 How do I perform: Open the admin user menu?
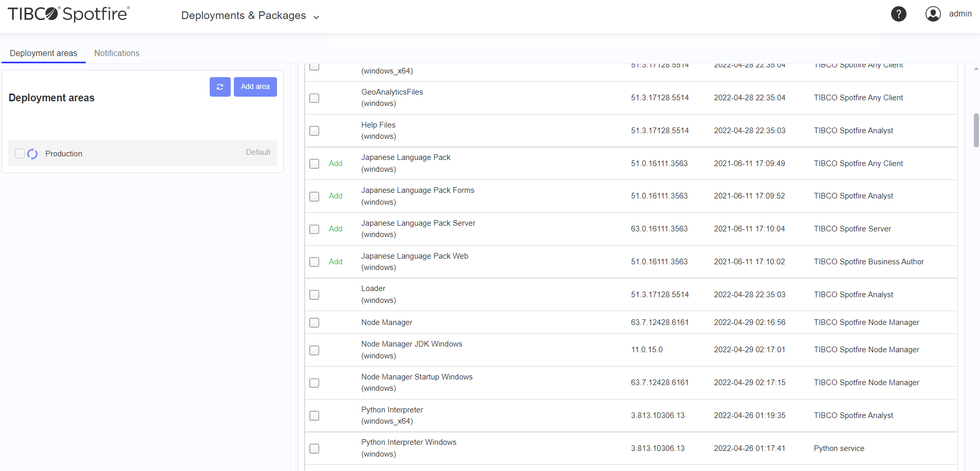[960, 14]
